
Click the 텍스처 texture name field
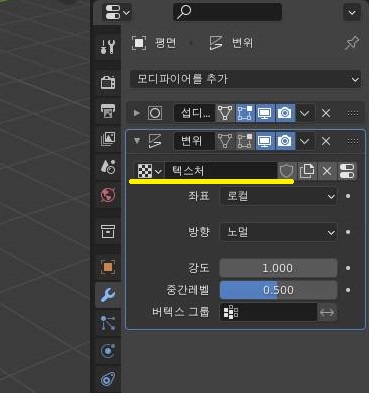coord(221,171)
